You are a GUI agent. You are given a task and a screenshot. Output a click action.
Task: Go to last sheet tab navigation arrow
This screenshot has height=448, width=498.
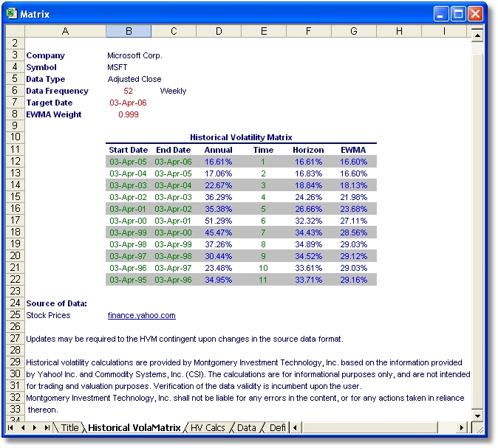[x=47, y=427]
